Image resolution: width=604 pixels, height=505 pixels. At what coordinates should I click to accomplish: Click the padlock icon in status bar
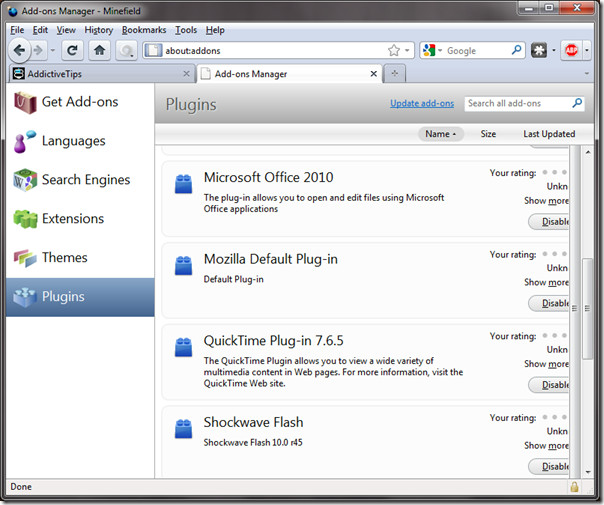(574, 487)
